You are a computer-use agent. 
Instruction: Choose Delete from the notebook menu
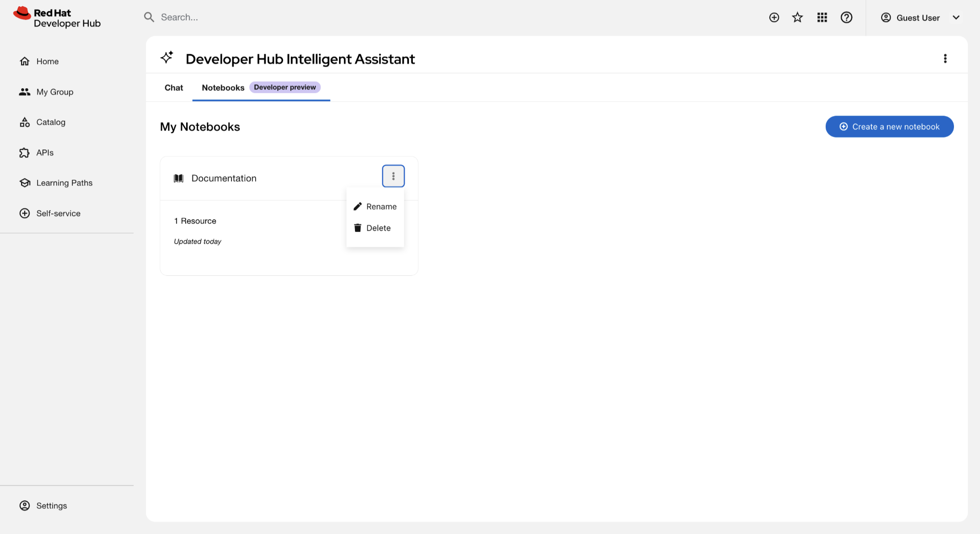click(375, 228)
